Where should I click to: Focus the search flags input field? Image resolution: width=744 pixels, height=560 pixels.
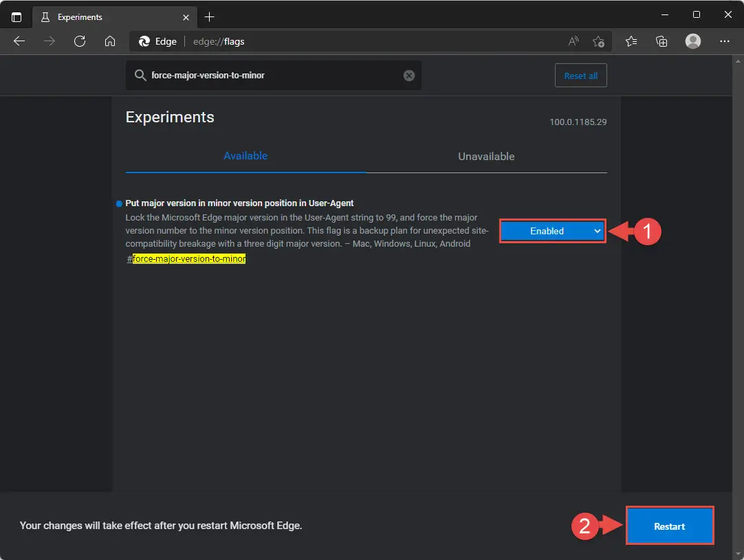coord(273,76)
